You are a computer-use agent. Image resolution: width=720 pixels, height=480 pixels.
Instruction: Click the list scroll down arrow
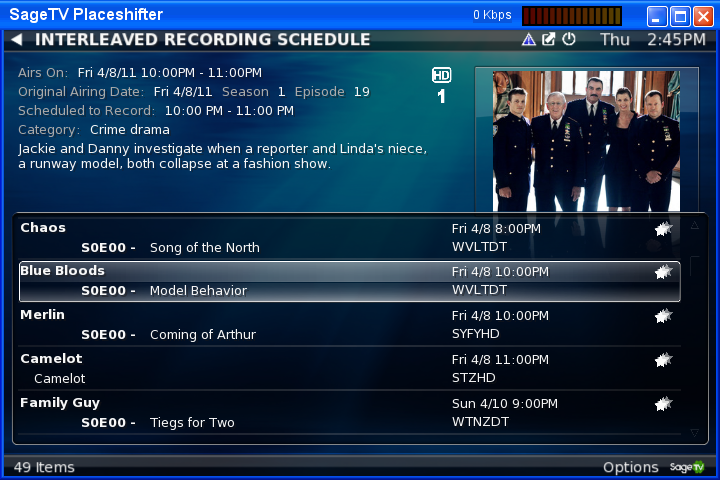(695, 433)
